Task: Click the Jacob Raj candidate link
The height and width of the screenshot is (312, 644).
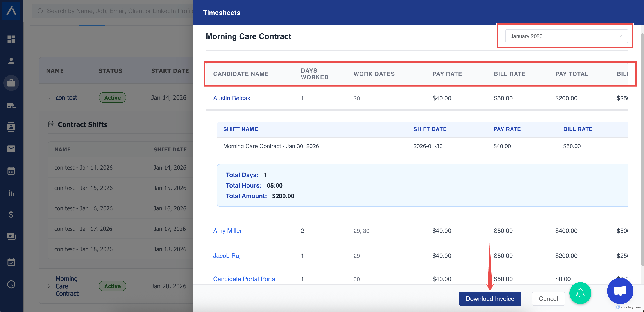Action: coord(227,255)
